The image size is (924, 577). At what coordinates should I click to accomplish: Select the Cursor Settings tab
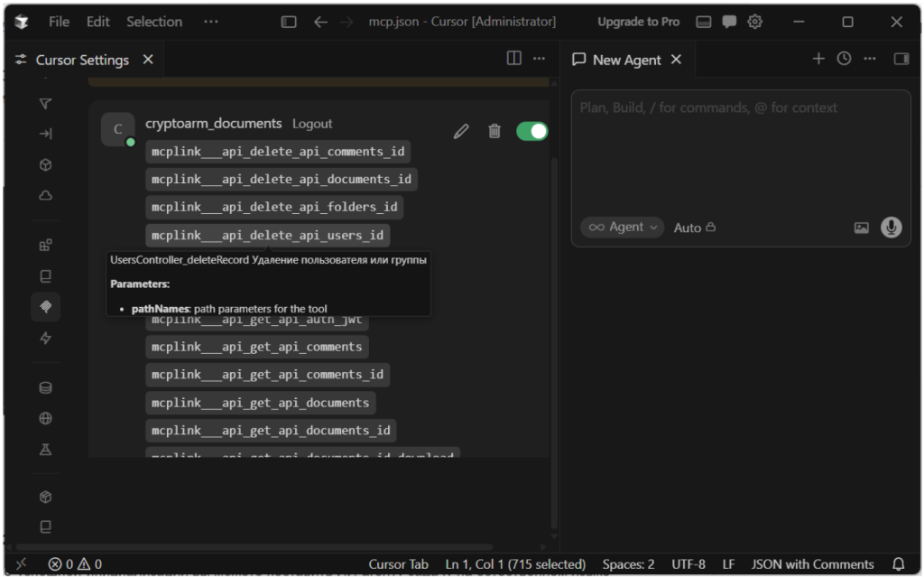point(82,60)
